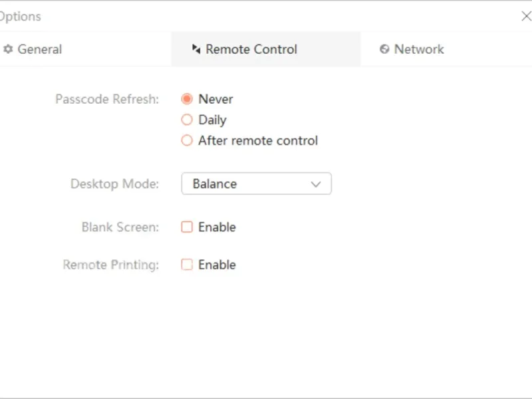Screen dimensions: 532x399
Task: Enable the Blank Screen checkbox
Action: pos(187,227)
